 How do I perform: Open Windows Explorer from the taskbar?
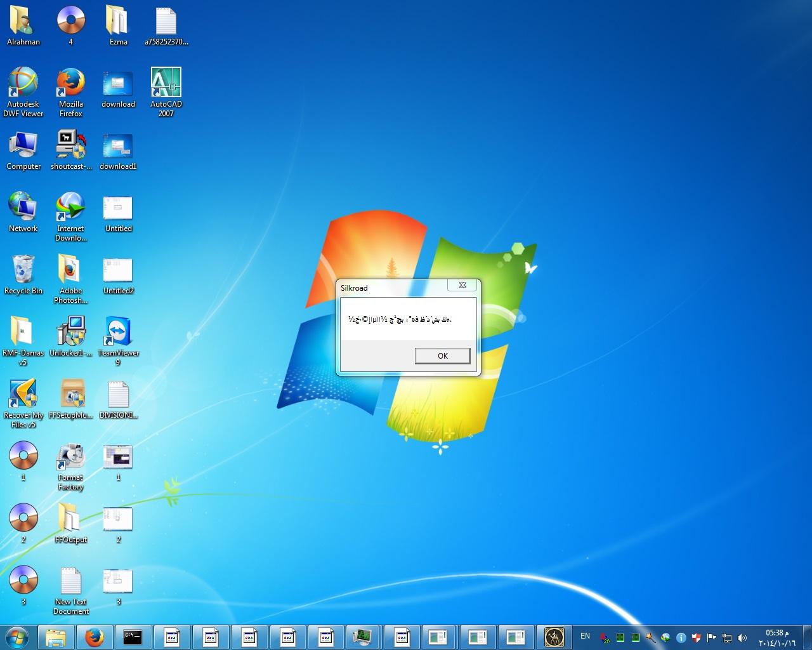point(56,637)
